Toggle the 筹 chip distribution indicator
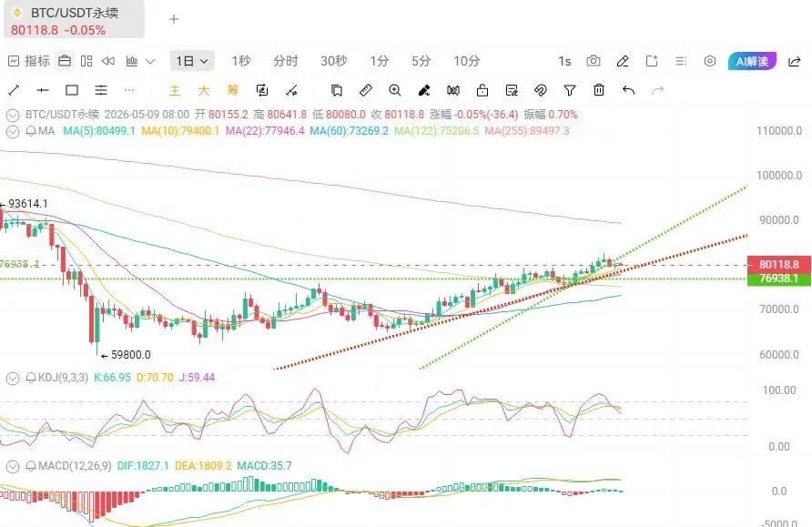812x527 pixels. (x=232, y=91)
